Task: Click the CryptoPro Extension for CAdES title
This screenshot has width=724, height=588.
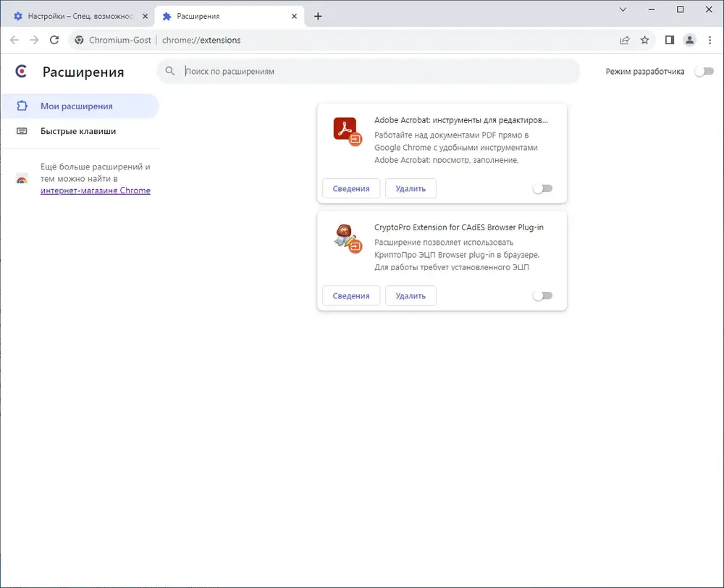Action: click(x=458, y=227)
